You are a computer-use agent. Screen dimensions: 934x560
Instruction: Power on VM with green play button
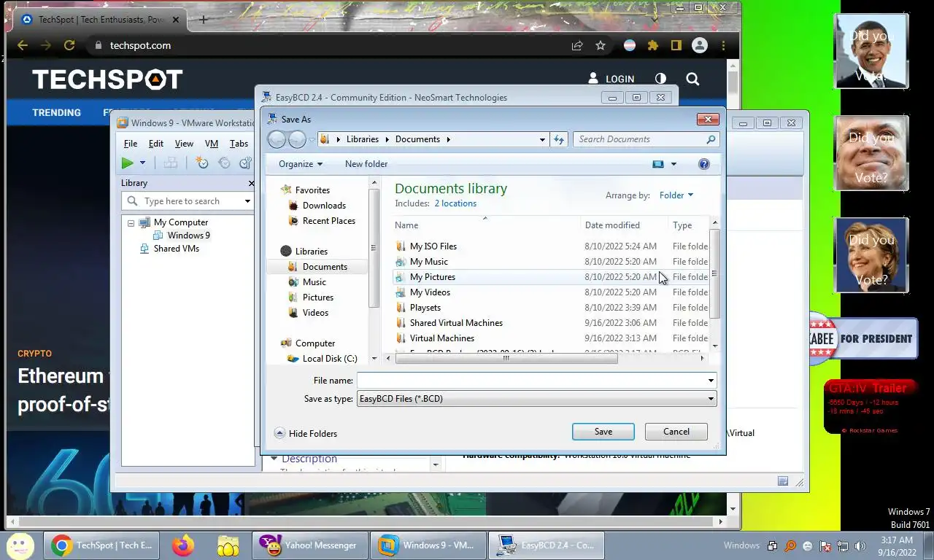tap(128, 163)
